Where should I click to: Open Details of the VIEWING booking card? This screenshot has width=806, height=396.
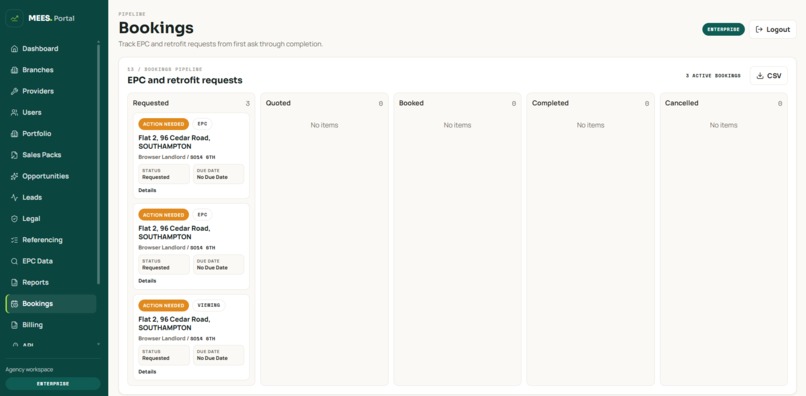147,371
